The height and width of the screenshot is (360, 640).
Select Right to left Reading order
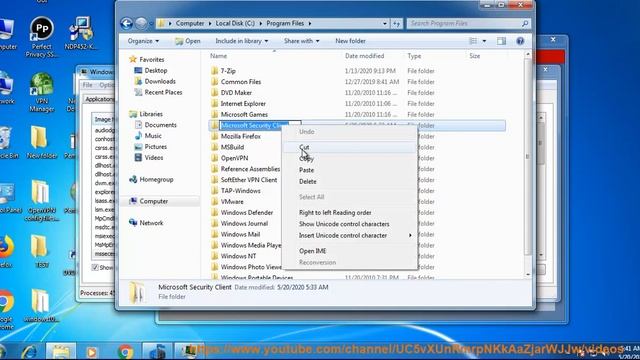click(349, 213)
